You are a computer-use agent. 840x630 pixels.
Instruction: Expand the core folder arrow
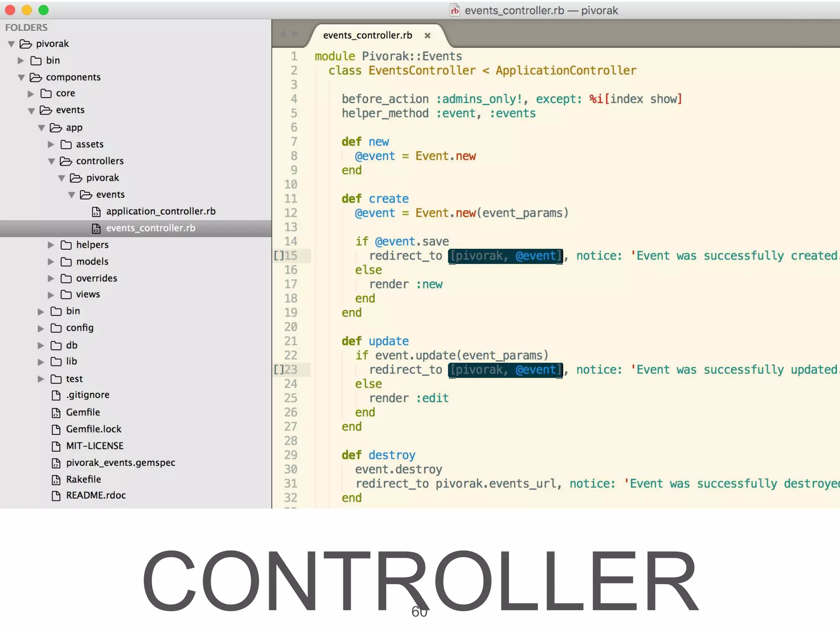(31, 94)
